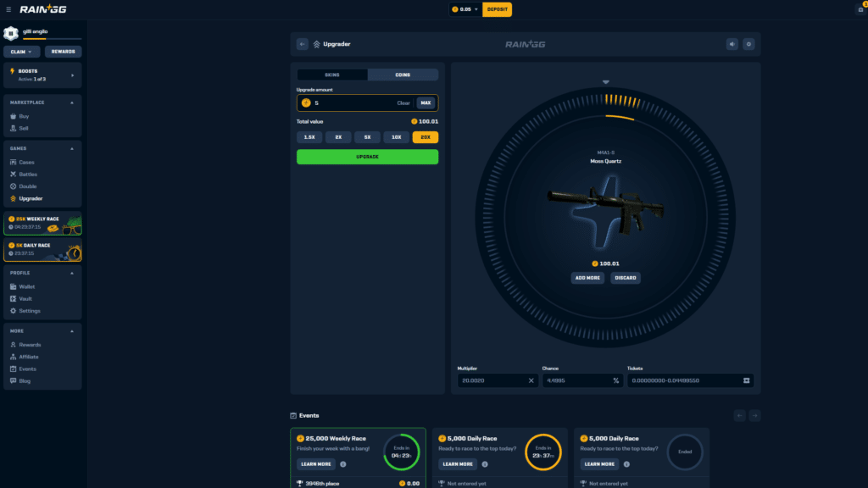868x488 pixels.
Task: Open the Vault page
Action: pos(28,298)
